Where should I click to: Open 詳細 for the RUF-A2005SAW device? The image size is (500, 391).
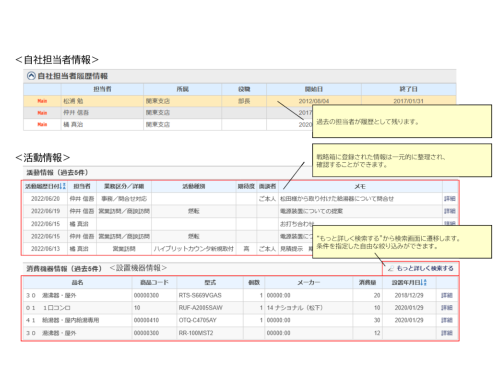(447, 308)
